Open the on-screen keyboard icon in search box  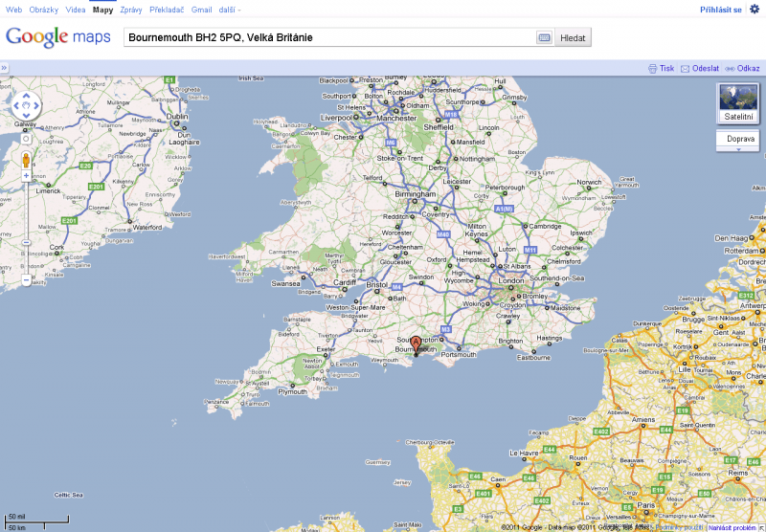click(544, 37)
